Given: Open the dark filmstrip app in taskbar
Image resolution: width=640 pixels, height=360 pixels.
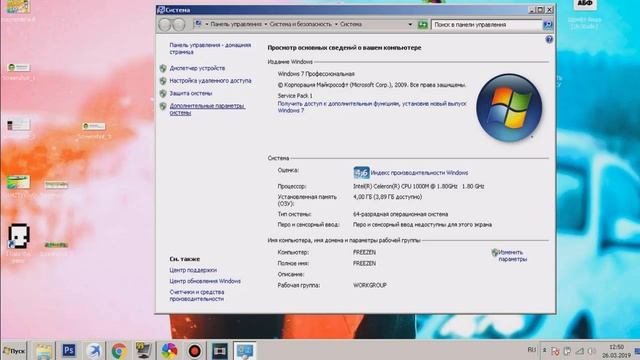Looking at the screenshot, I should pos(220,351).
